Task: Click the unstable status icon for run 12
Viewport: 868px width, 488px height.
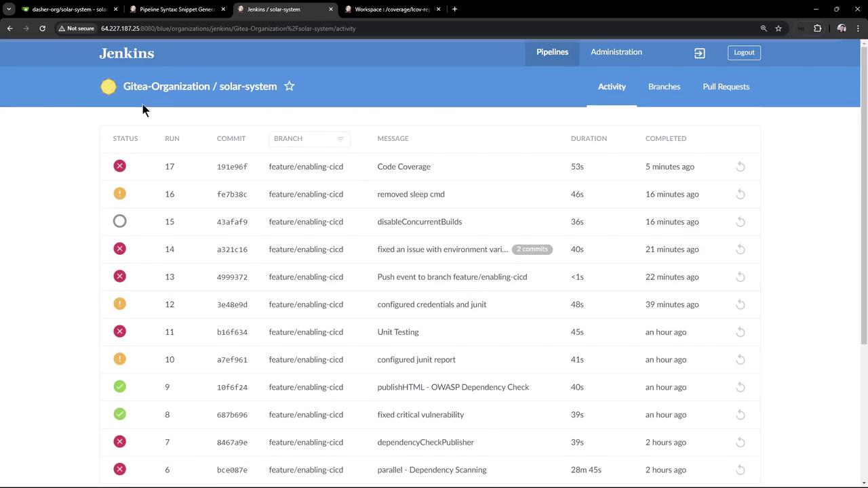Action: [x=120, y=304]
